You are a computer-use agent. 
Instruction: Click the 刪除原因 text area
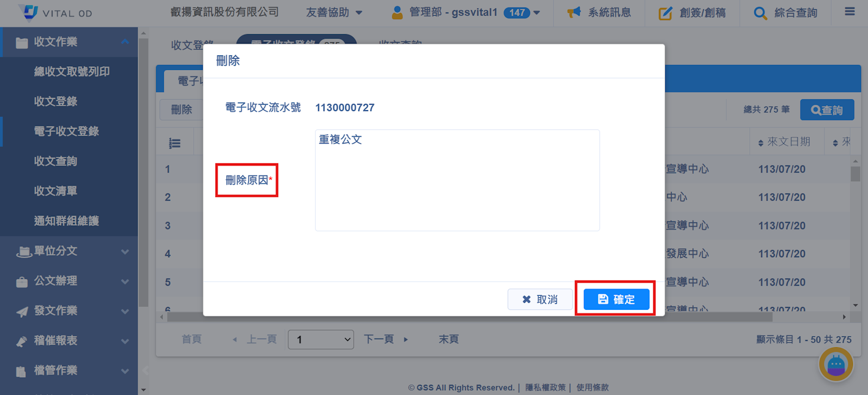[x=456, y=180]
